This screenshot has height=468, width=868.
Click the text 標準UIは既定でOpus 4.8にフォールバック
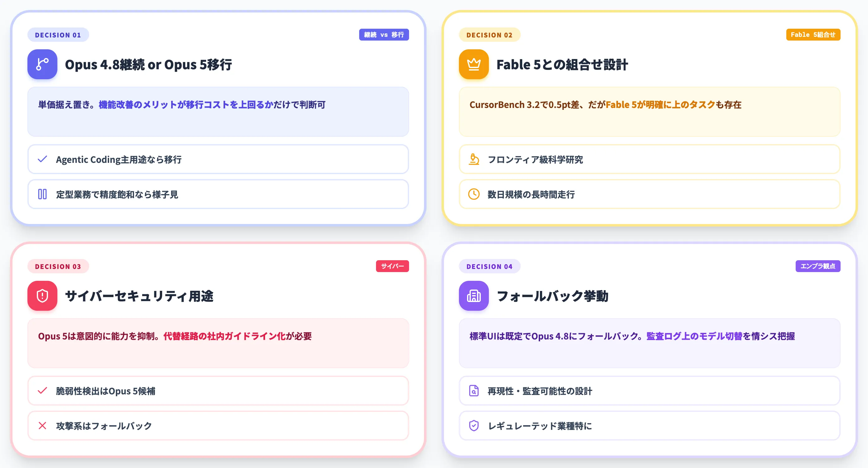pos(553,336)
